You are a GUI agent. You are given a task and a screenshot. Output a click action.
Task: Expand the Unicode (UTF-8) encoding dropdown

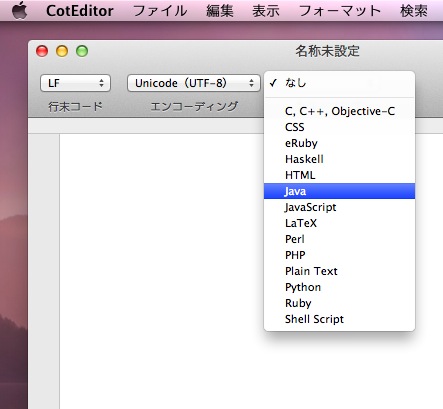(x=193, y=83)
